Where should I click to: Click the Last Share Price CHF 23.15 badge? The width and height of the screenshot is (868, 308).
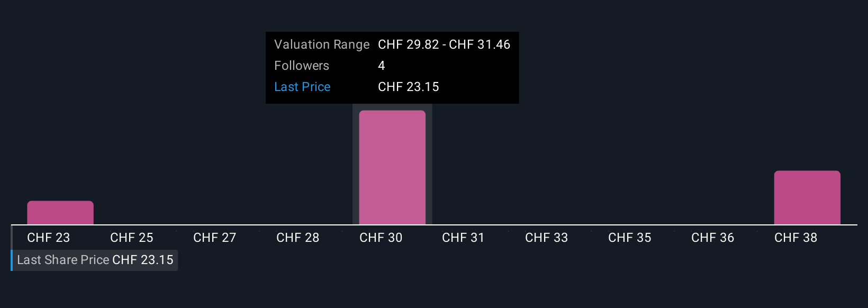pos(94,260)
